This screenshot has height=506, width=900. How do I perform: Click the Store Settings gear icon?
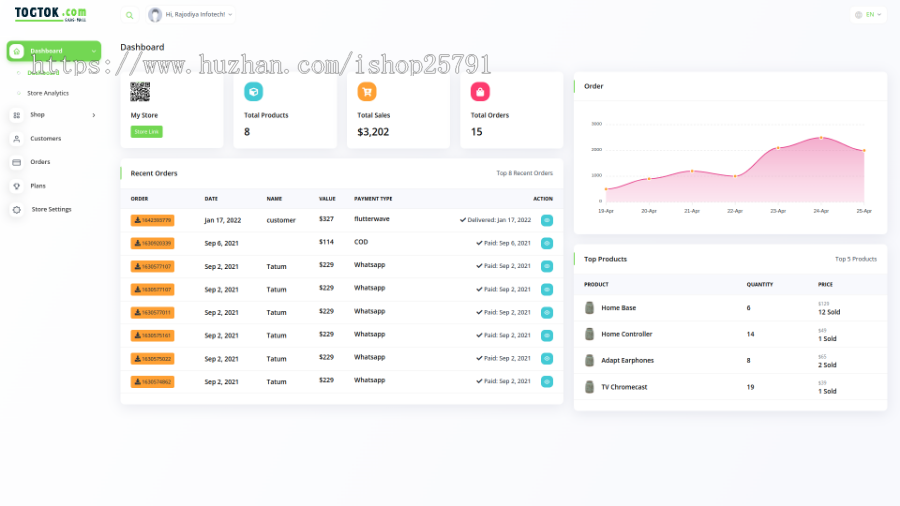(17, 210)
